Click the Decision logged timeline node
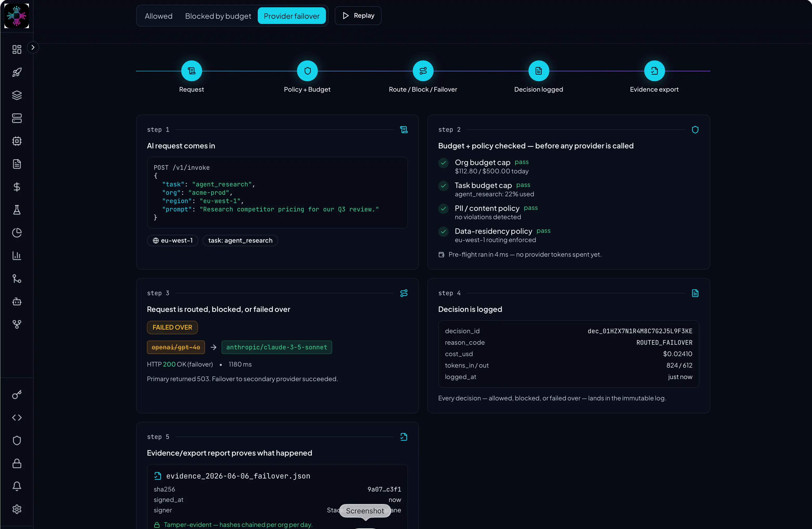812x529 pixels. (x=538, y=71)
